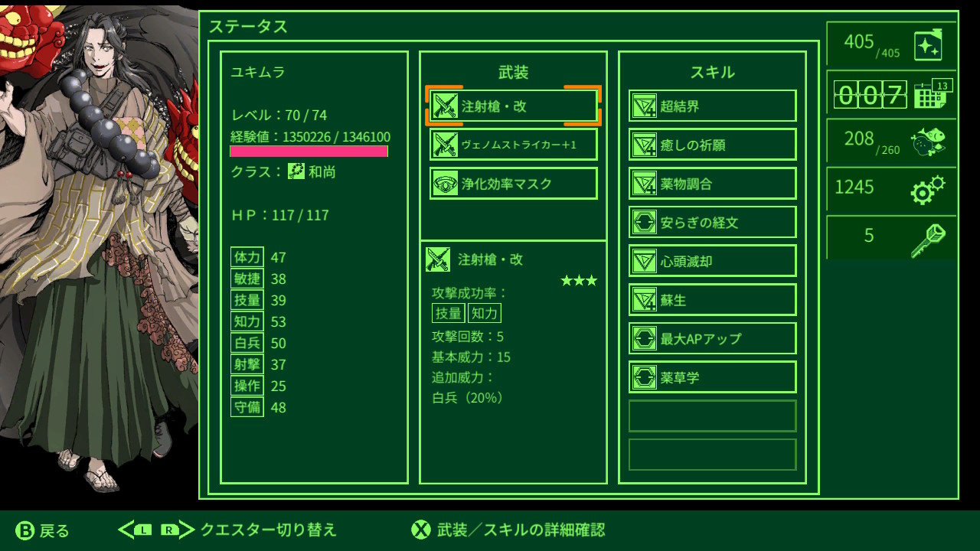Click the gears parts counter icon
The image size is (980, 551).
[928, 190]
